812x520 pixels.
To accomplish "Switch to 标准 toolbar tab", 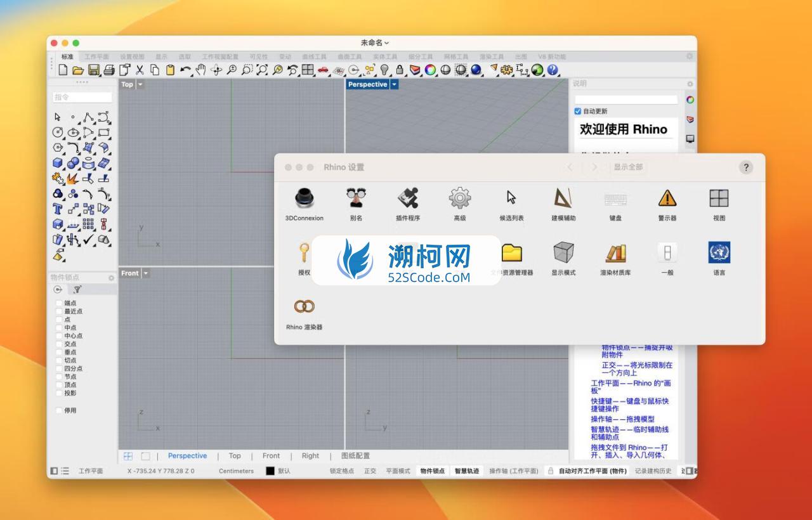I will click(x=67, y=57).
